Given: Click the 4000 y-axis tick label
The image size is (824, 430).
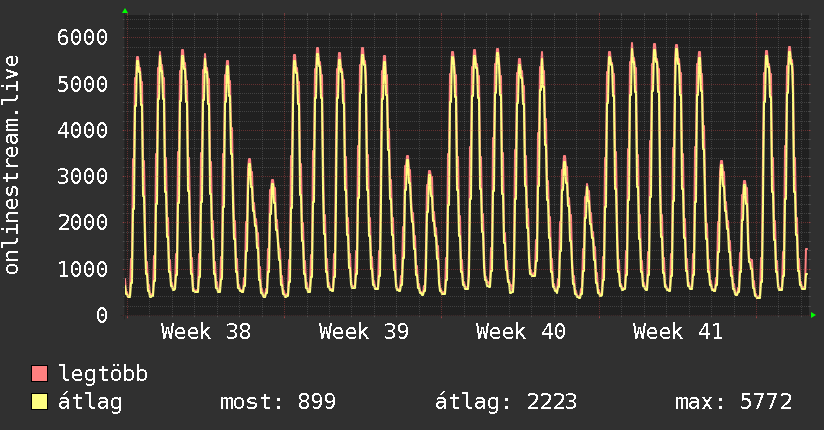Looking at the screenshot, I should 83,130.
